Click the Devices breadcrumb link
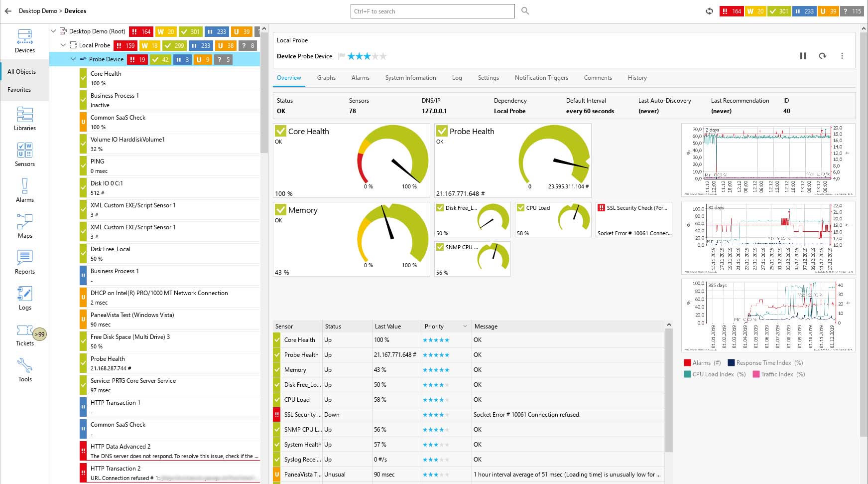 [75, 10]
